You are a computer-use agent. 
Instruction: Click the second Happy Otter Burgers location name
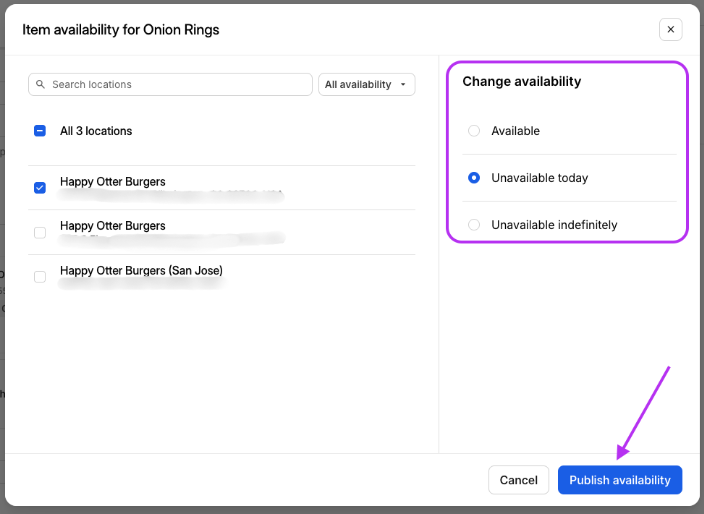(x=113, y=226)
